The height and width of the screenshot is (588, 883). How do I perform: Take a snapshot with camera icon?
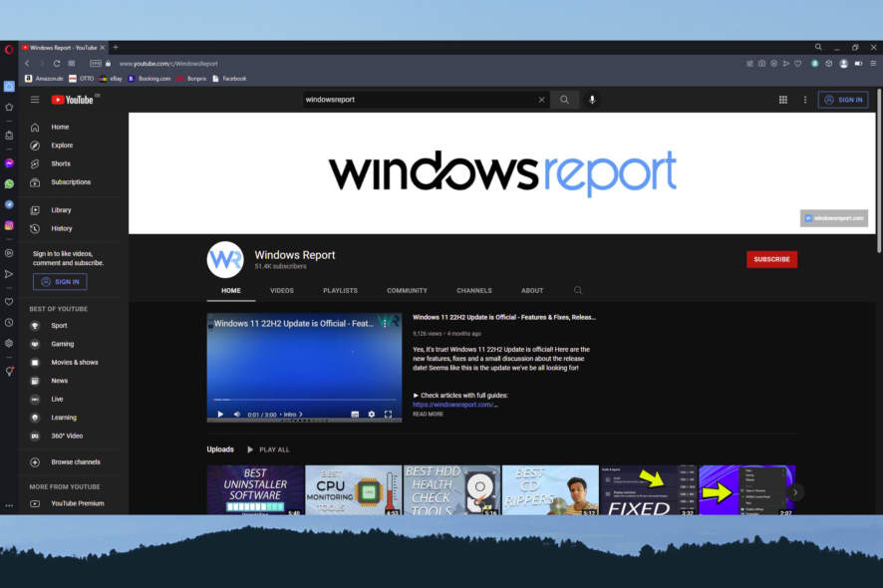[762, 64]
